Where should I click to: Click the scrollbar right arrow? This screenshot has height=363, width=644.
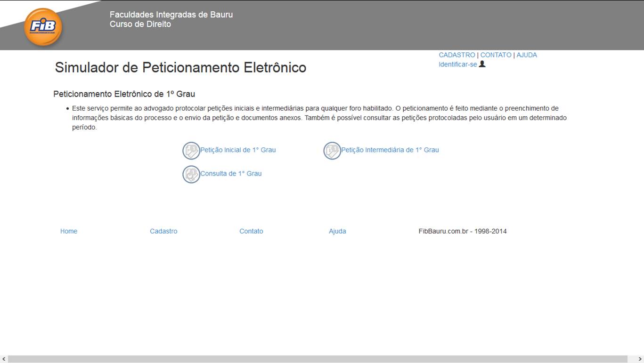pyautogui.click(x=640, y=359)
